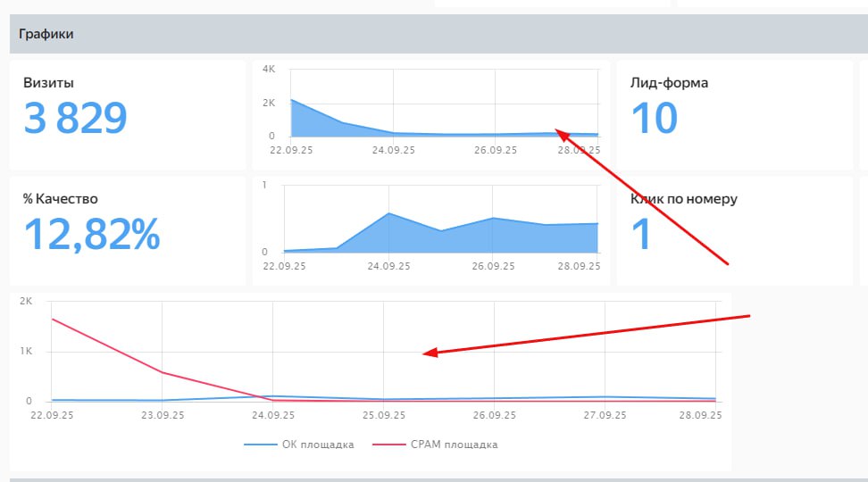Click the 25.09.25 label on the bottom chart axis
Viewport: 868px width, 482px height.
pyautogui.click(x=383, y=415)
